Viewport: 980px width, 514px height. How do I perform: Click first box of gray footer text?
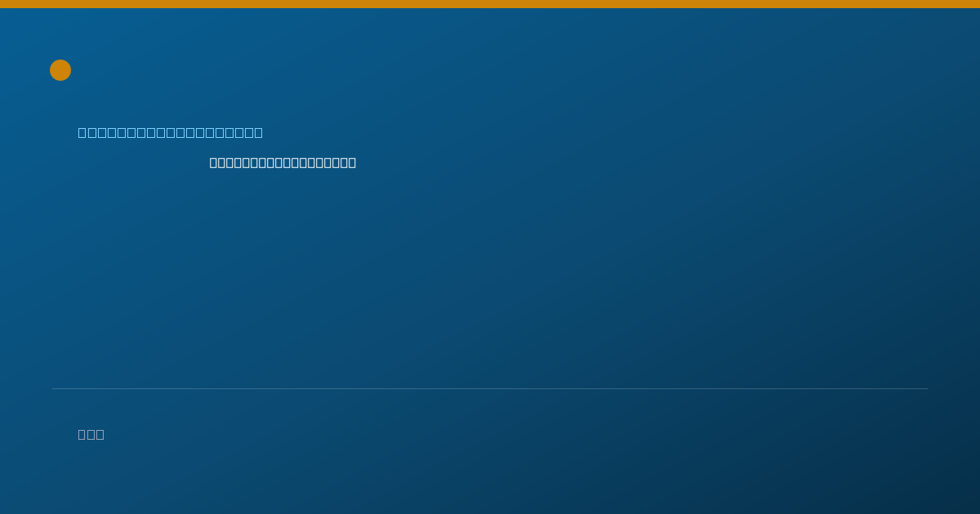(82, 434)
